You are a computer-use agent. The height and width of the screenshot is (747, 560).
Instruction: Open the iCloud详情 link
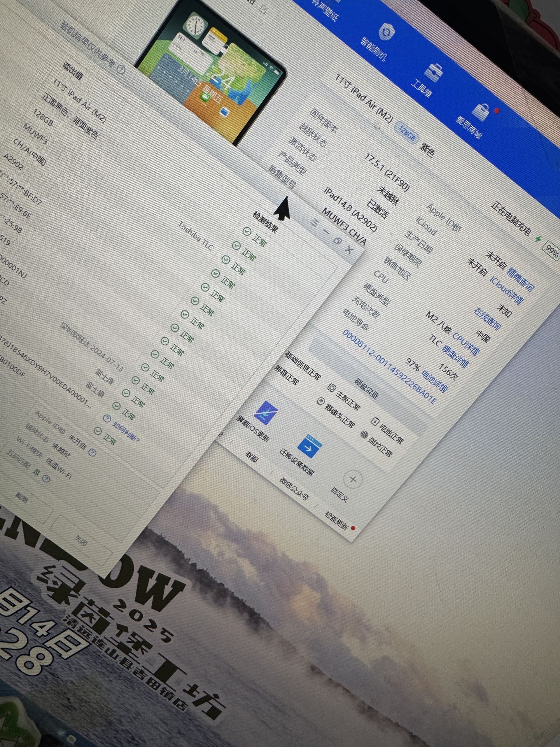507,290
